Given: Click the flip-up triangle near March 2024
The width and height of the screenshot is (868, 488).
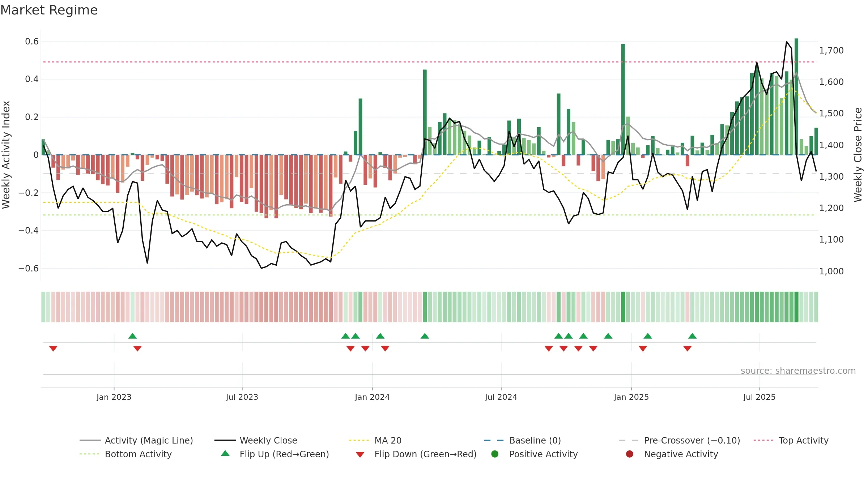Looking at the screenshot, I should pos(425,336).
